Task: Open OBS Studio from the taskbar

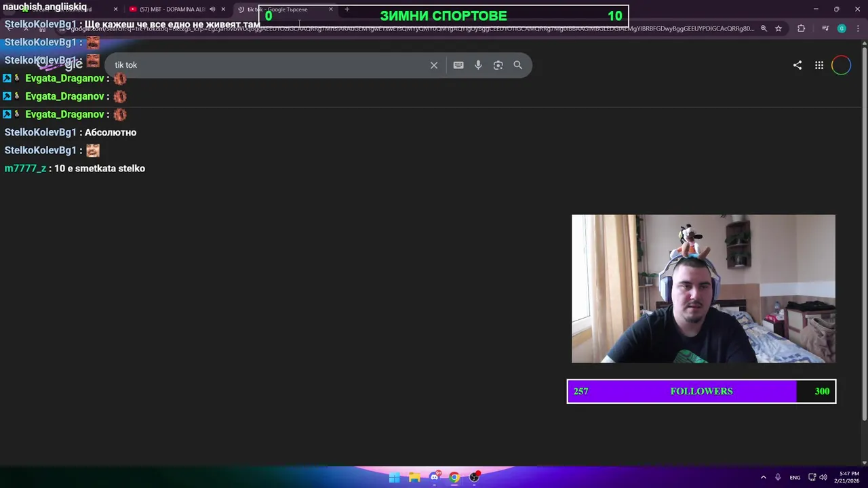Action: tap(475, 477)
